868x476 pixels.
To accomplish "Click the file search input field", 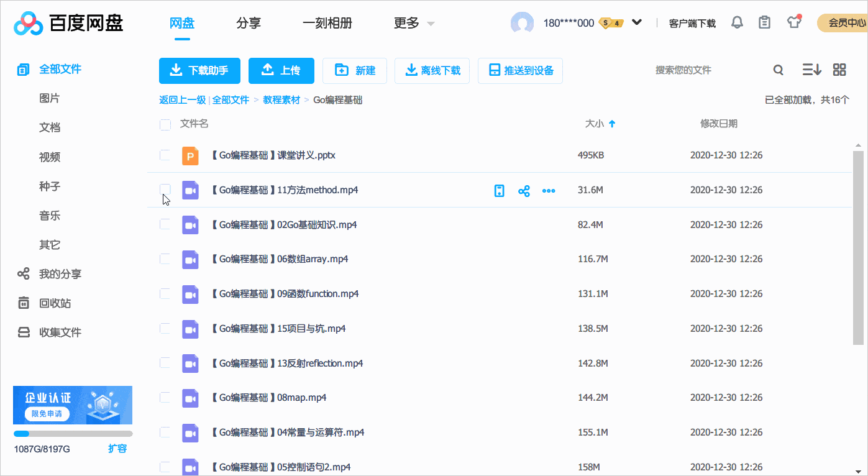I will (x=708, y=70).
